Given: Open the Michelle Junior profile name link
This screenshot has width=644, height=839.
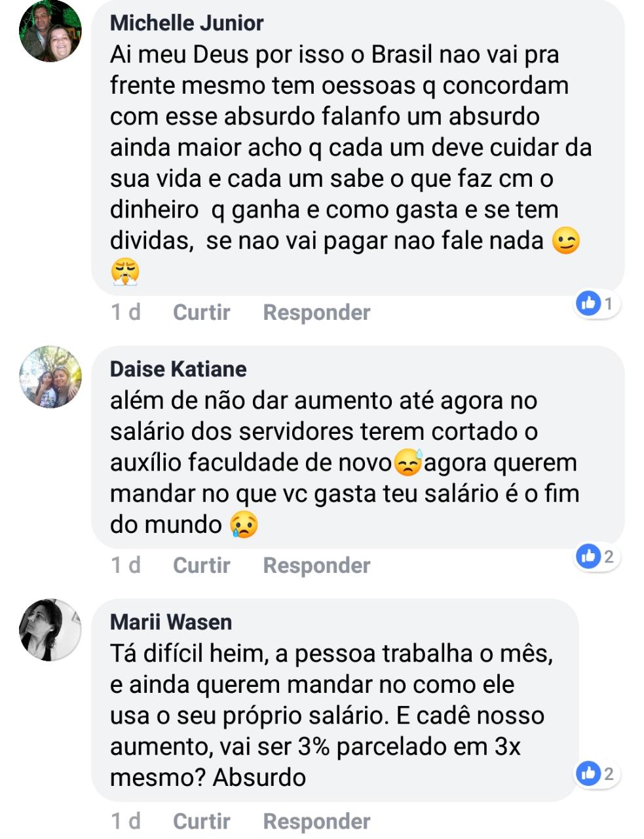Looking at the screenshot, I should 187,23.
